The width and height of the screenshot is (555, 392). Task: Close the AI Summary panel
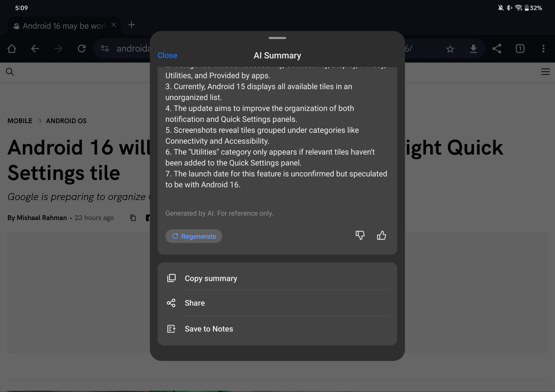pyautogui.click(x=167, y=55)
